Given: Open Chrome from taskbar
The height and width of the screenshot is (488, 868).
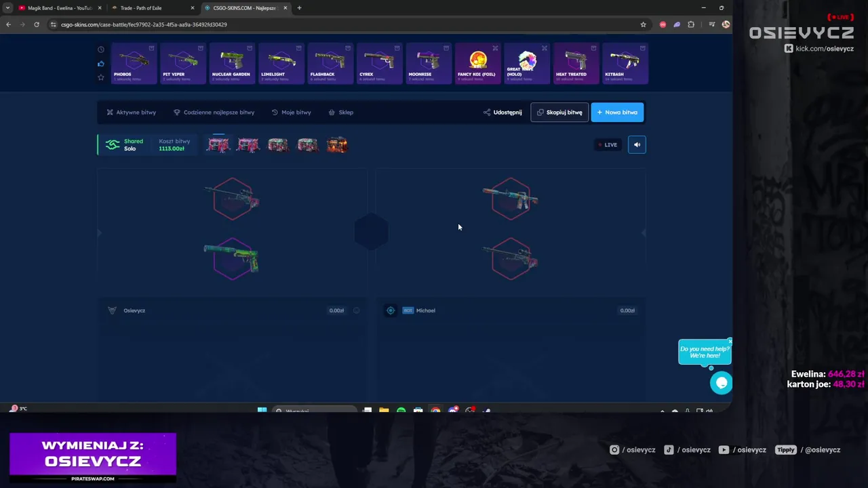Looking at the screenshot, I should tap(435, 410).
